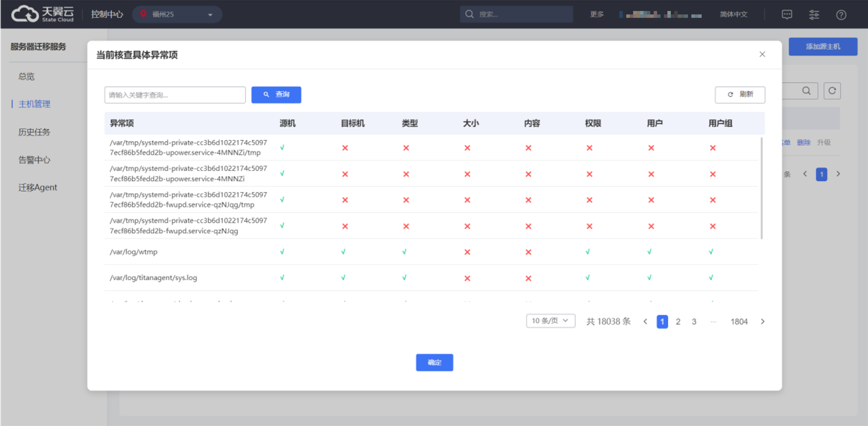Screen dimensions: 868x426
Task: Click the 异常项 column header
Action: [x=122, y=123]
